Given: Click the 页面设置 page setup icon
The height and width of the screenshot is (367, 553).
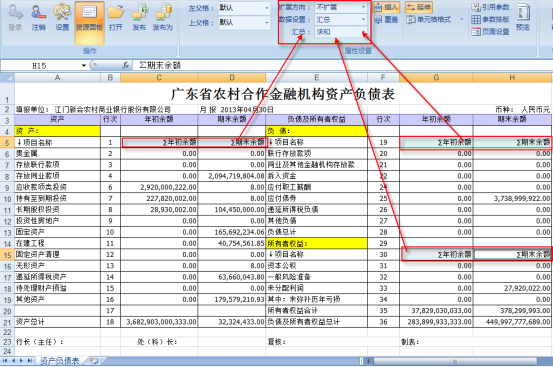Looking at the screenshot, I should (491, 32).
